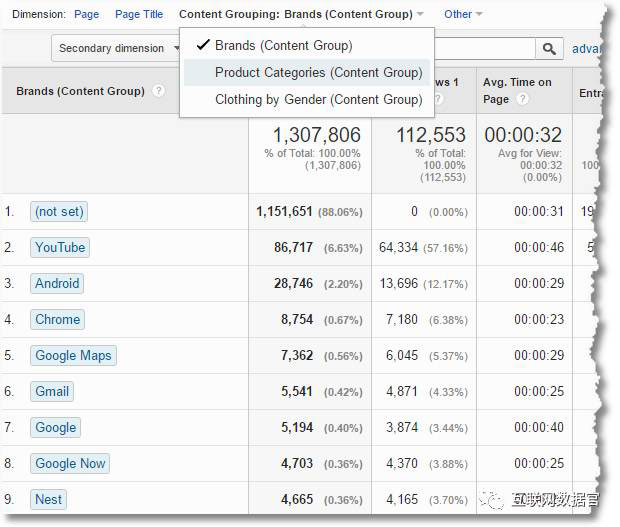The image size is (620, 527).
Task: Open the Android brand entry
Action: [57, 283]
